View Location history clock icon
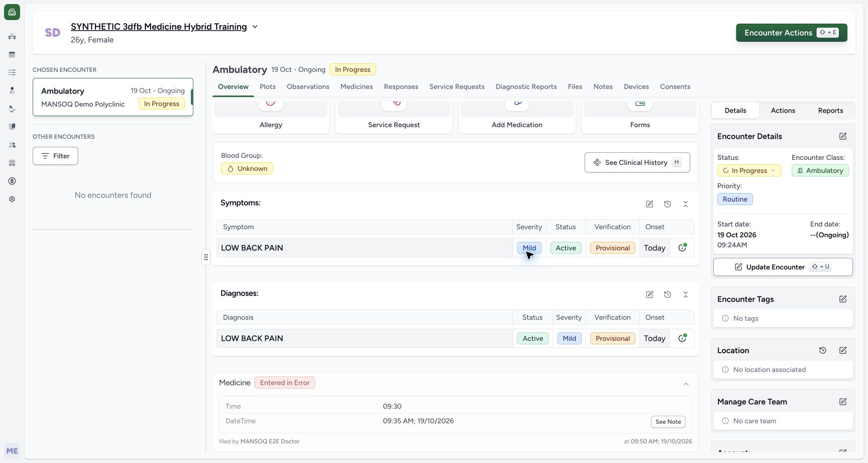Image resolution: width=868 pixels, height=463 pixels. (823, 350)
